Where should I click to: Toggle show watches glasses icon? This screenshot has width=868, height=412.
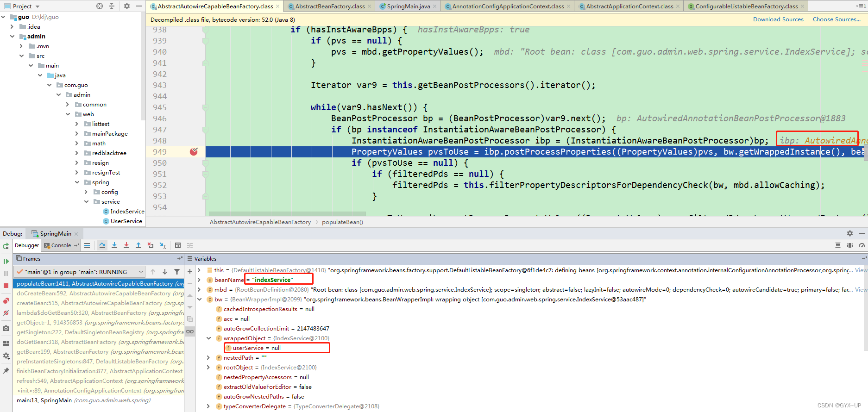click(x=190, y=331)
